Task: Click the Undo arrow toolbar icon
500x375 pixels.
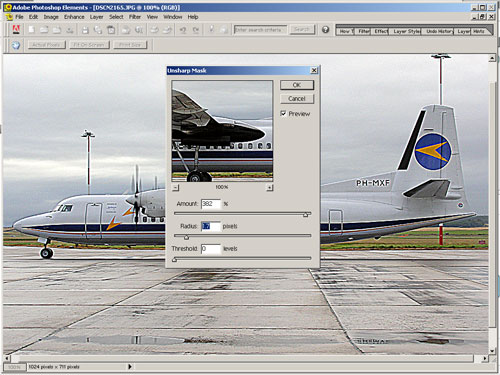Action: click(183, 30)
